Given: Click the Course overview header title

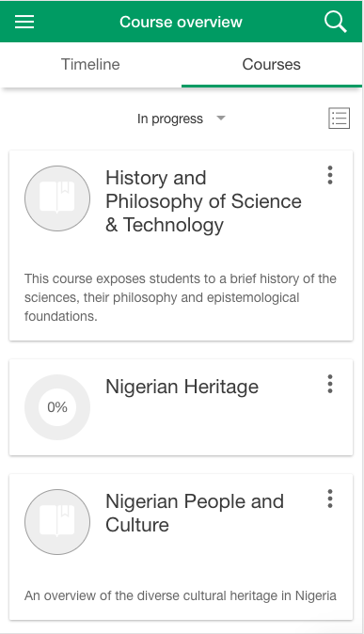Looking at the screenshot, I should [x=181, y=22].
